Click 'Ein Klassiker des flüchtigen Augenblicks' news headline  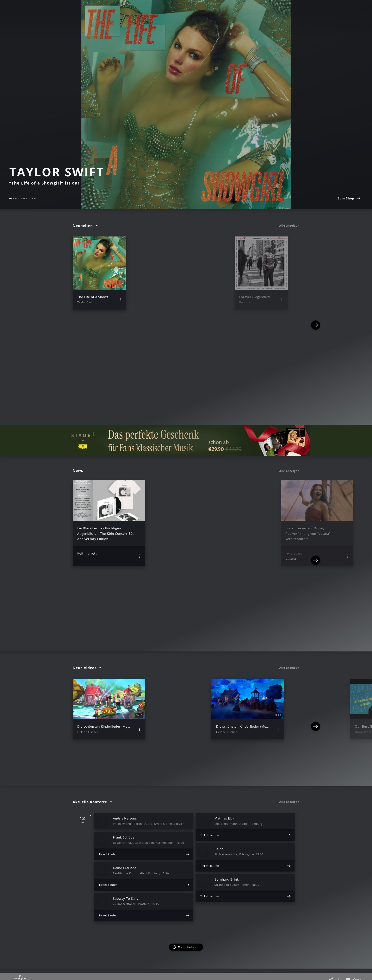(107, 533)
